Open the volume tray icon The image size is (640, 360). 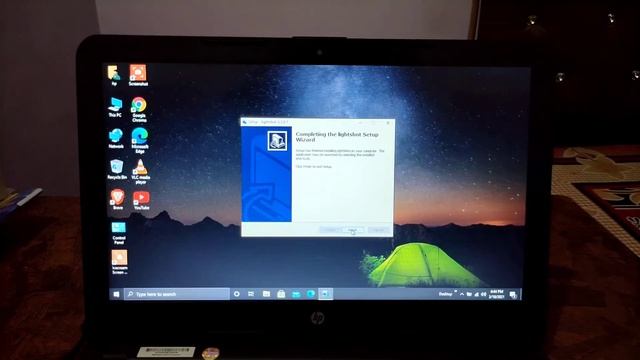point(484,294)
